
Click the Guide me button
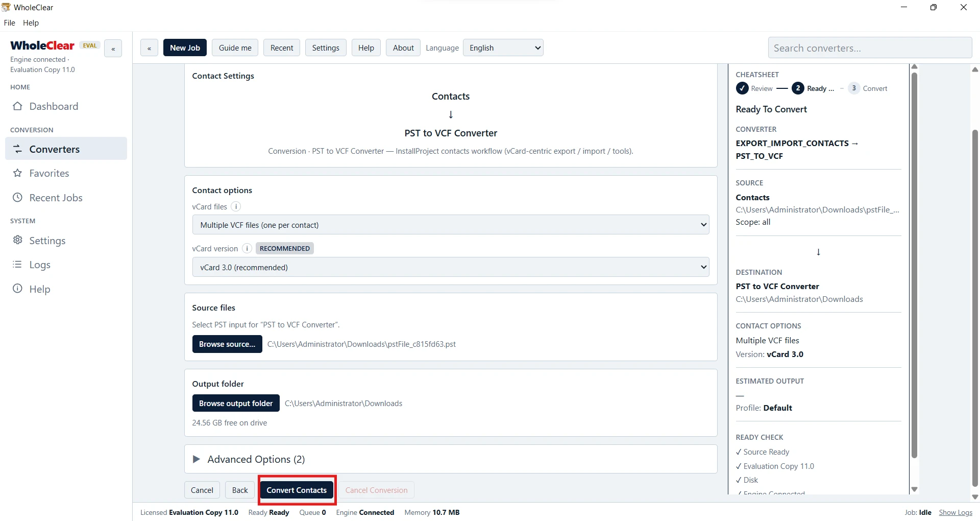[235, 48]
